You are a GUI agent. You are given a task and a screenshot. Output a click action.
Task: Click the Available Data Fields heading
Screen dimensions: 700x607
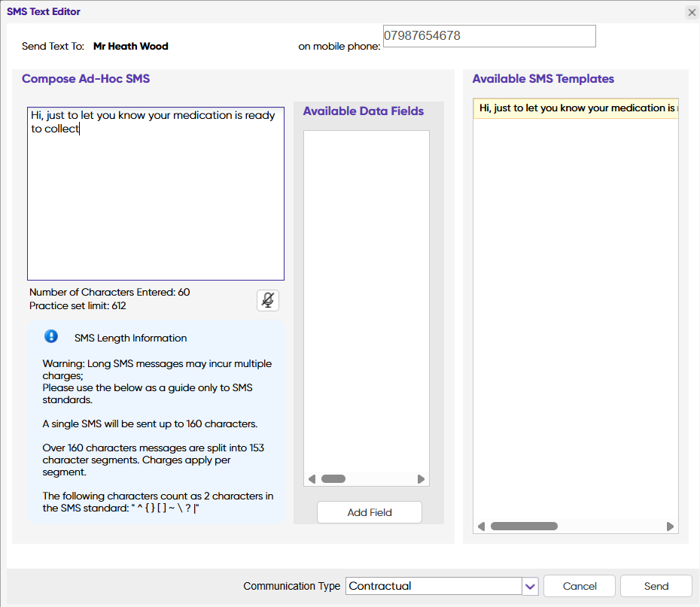[x=364, y=111]
